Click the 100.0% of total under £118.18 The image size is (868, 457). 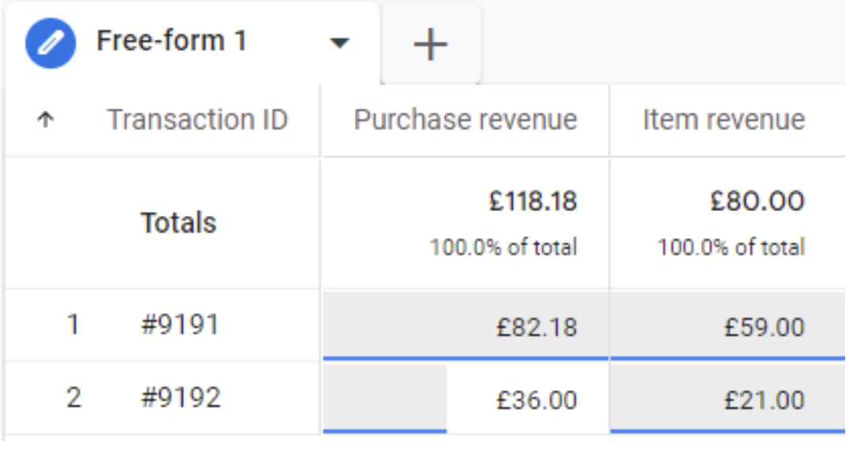tap(504, 247)
